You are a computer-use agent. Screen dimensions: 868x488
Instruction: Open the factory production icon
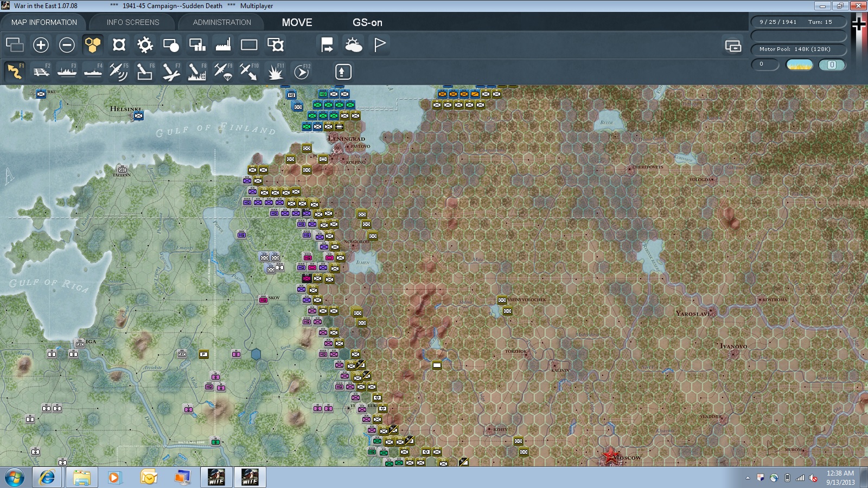[223, 44]
